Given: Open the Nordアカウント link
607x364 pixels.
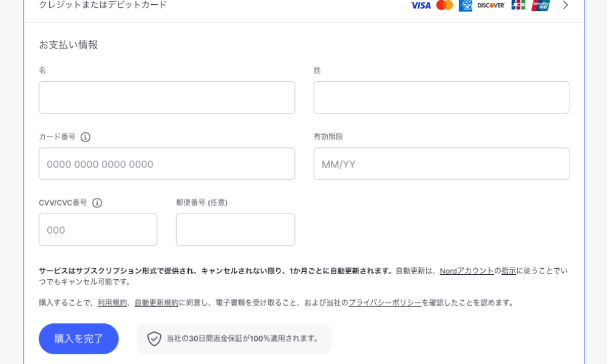Looking at the screenshot, I should 466,271.
